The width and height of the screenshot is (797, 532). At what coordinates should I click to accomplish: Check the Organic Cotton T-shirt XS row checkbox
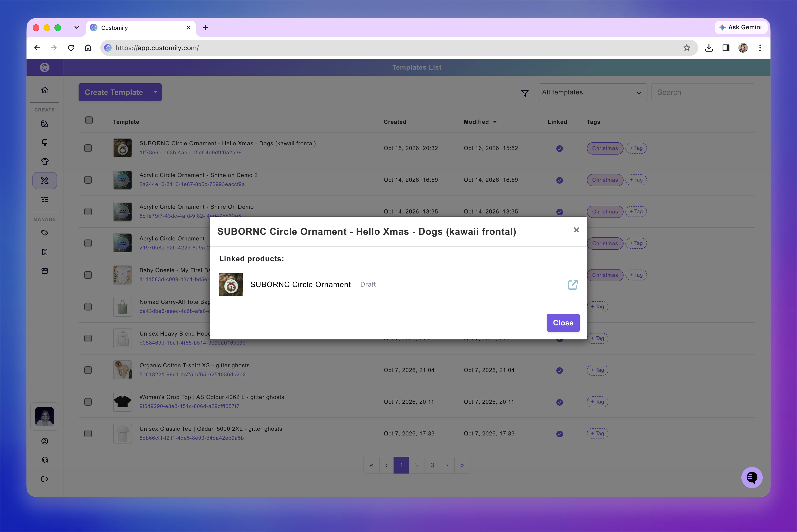pyautogui.click(x=88, y=370)
